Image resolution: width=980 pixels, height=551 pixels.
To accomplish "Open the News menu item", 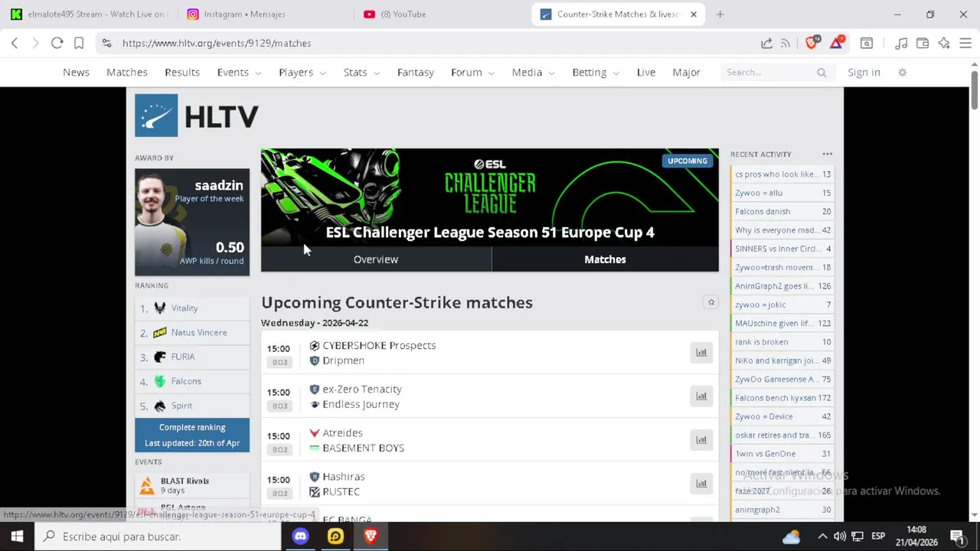I will coord(76,72).
